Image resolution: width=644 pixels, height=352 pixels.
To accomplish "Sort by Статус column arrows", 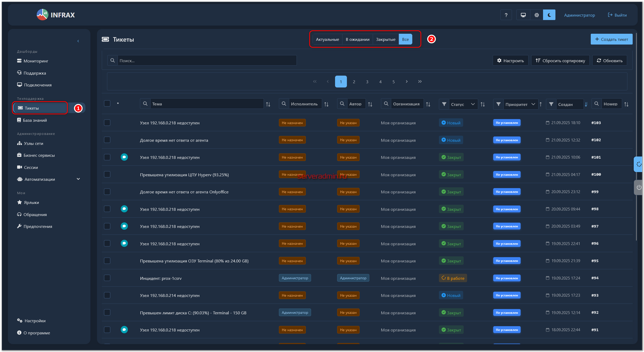I will point(483,104).
